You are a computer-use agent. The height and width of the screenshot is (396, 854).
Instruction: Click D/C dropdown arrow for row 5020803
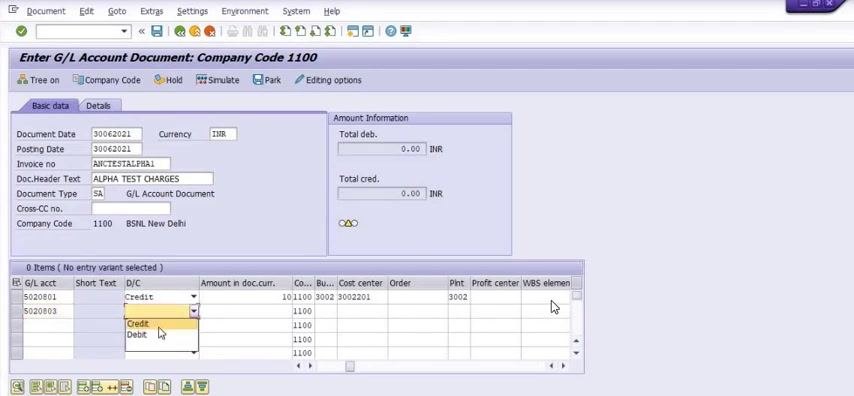[194, 311]
